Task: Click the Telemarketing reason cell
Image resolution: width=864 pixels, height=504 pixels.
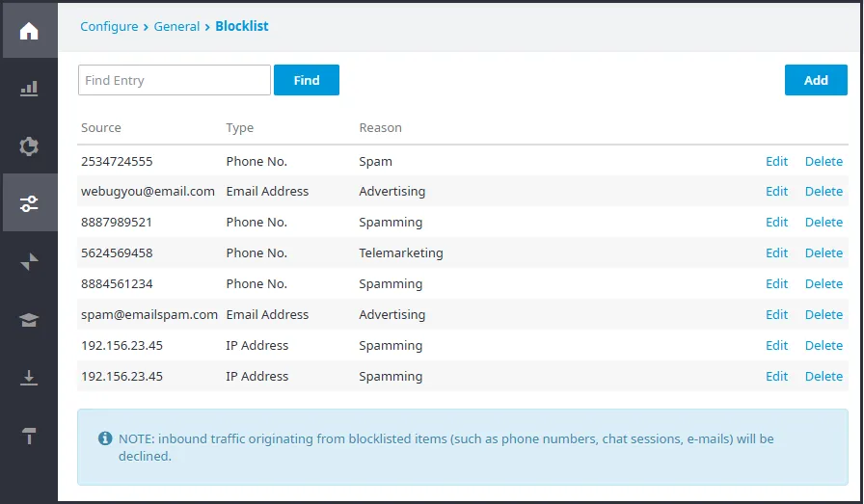Action: pos(401,252)
